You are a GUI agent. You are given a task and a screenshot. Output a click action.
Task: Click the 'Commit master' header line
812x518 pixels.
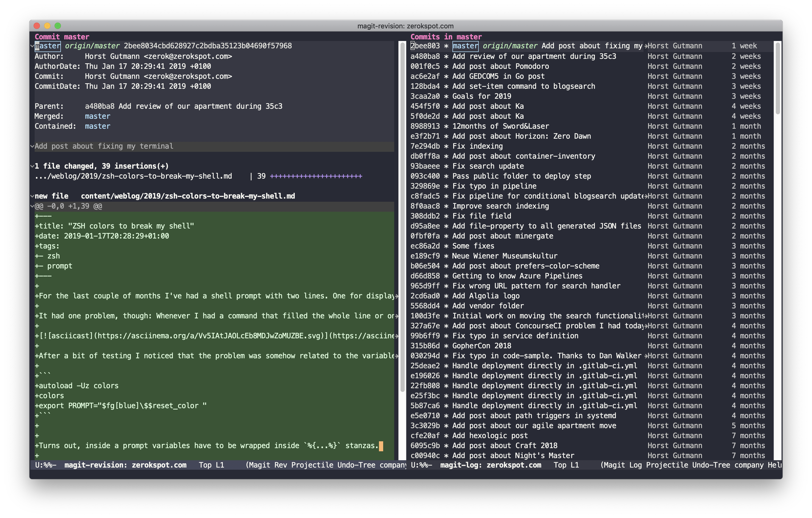tap(62, 37)
